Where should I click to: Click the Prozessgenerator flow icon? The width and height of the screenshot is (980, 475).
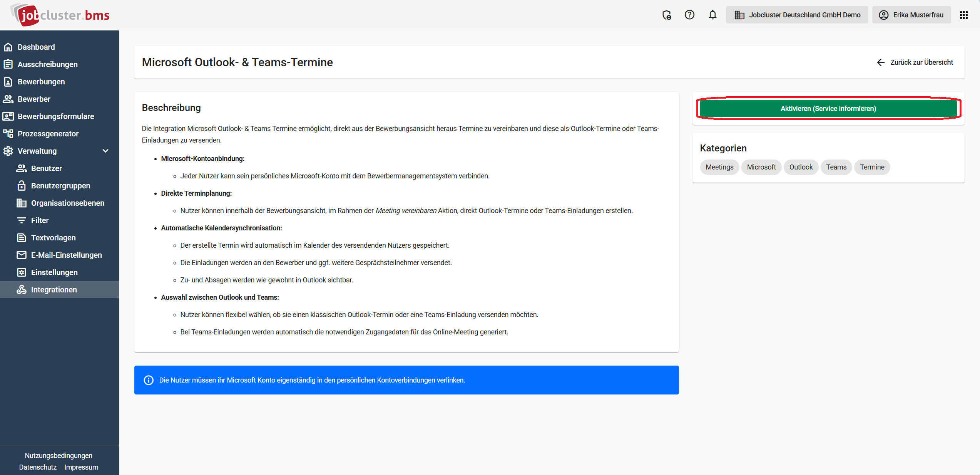tap(8, 134)
